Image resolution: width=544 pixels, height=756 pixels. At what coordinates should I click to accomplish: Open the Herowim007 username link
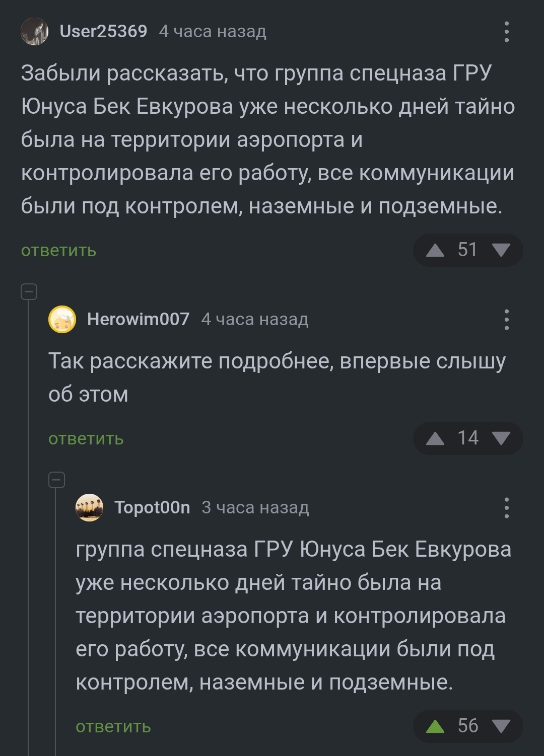(138, 319)
